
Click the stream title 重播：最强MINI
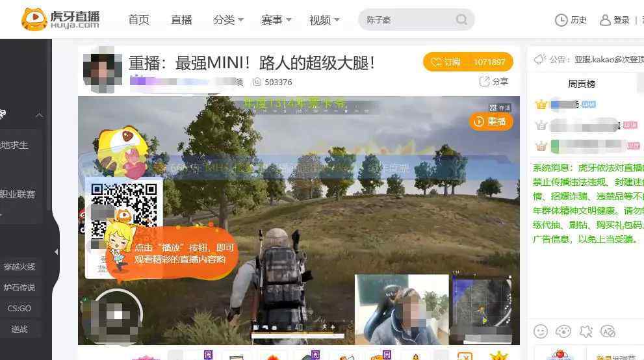[x=251, y=63]
